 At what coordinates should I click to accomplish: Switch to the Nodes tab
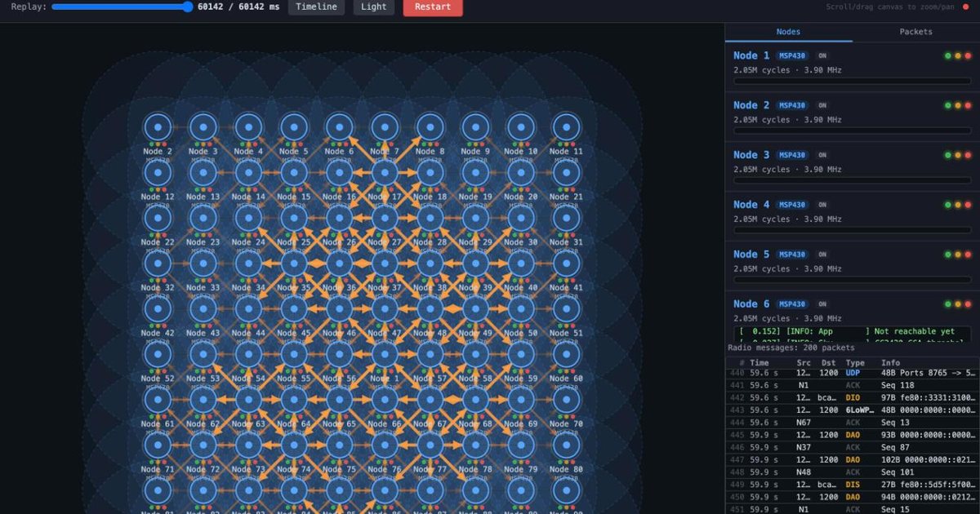pyautogui.click(x=788, y=32)
